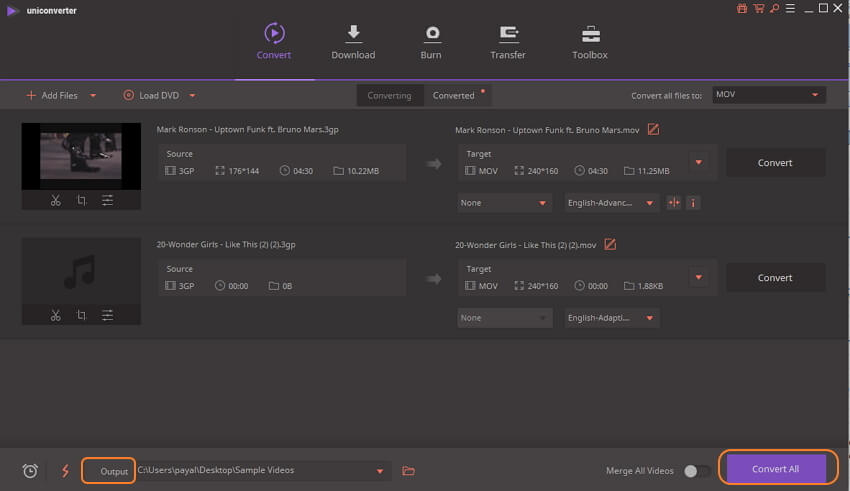Screen dimensions: 850x491
Task: Open subtitle None dropdown for Wonder Girls
Action: (505, 318)
